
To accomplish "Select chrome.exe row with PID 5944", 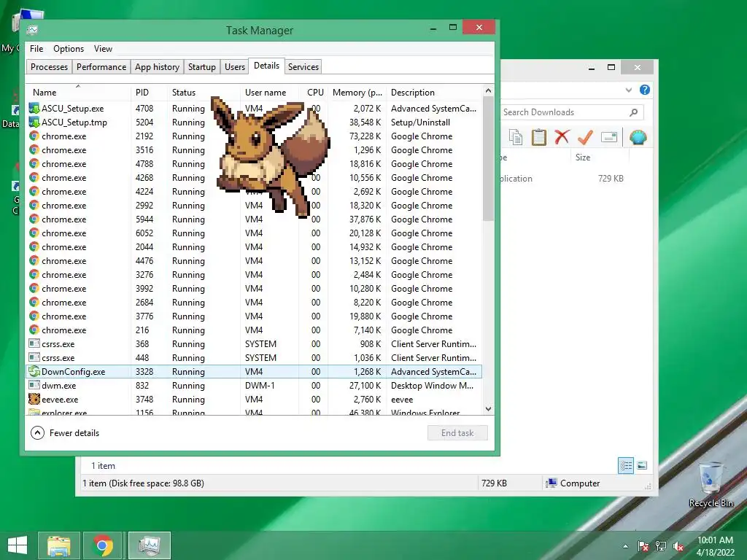I will click(254, 219).
